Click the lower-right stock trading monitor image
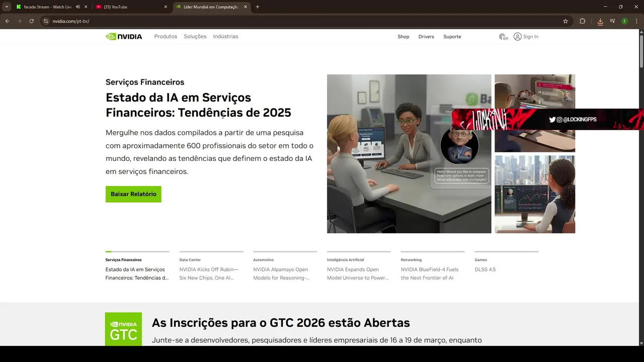 (535, 194)
